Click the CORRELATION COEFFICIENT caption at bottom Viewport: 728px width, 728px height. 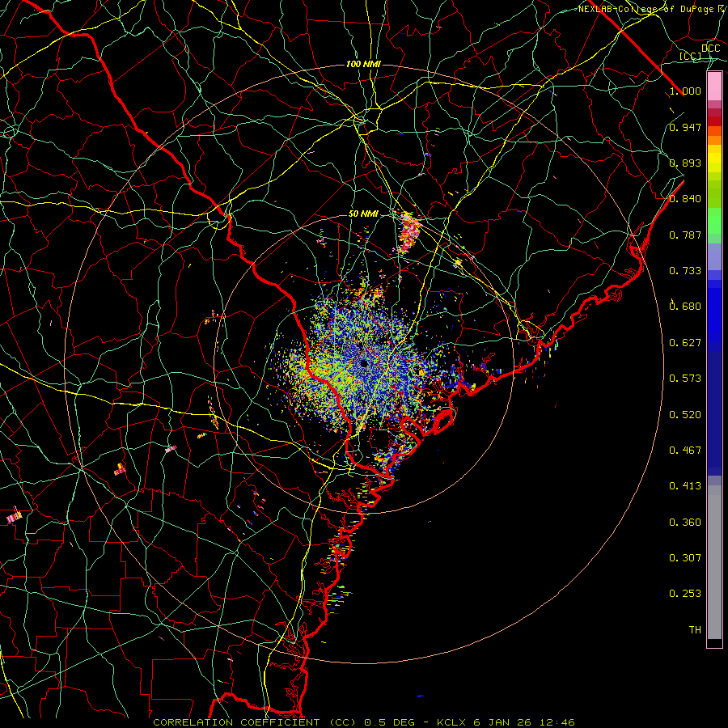pyautogui.click(x=363, y=722)
